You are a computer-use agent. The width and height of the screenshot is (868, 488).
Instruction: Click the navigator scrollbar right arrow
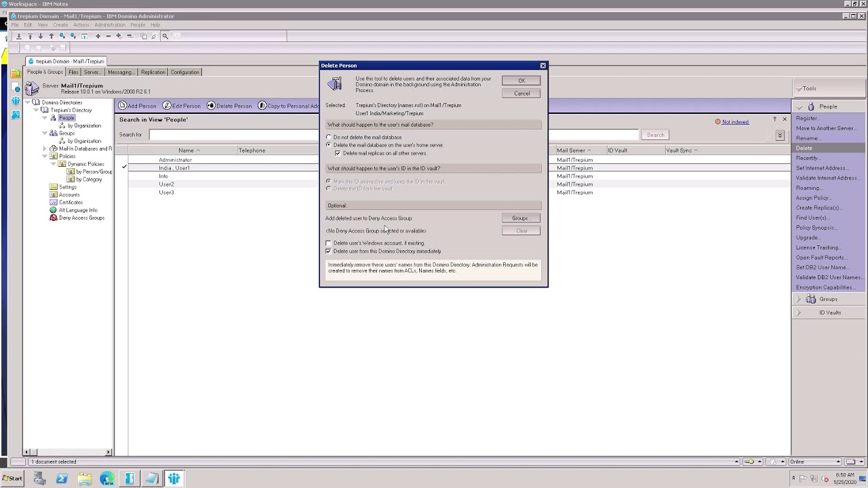pos(108,452)
